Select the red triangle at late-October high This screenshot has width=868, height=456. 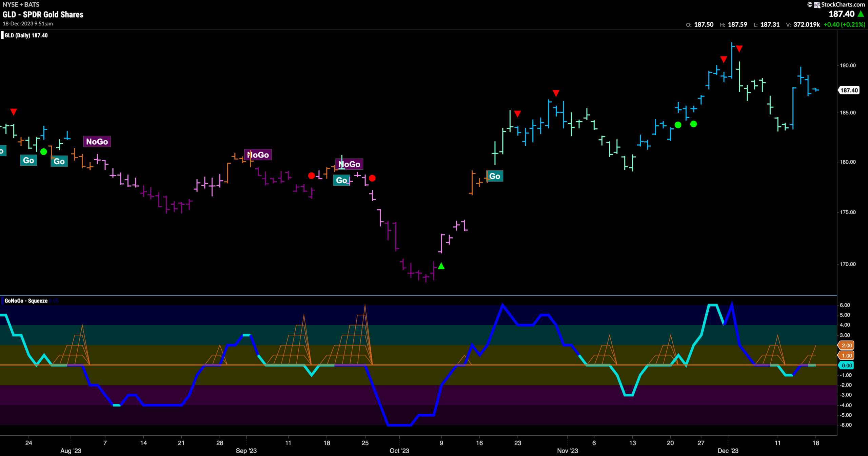[556, 93]
